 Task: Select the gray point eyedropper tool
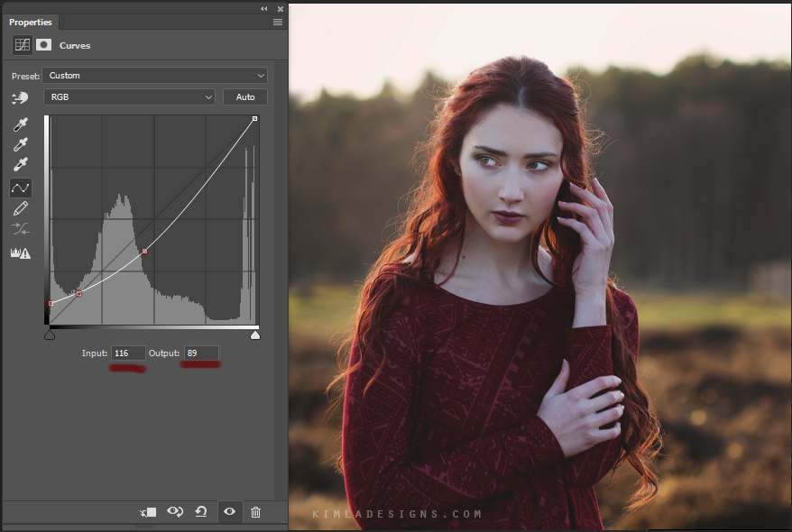click(20, 144)
